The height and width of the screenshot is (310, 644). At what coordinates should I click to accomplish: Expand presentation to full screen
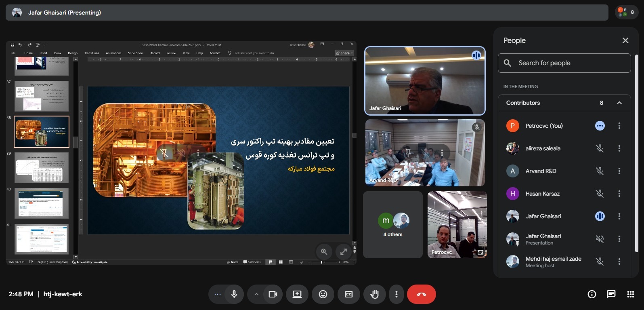344,252
